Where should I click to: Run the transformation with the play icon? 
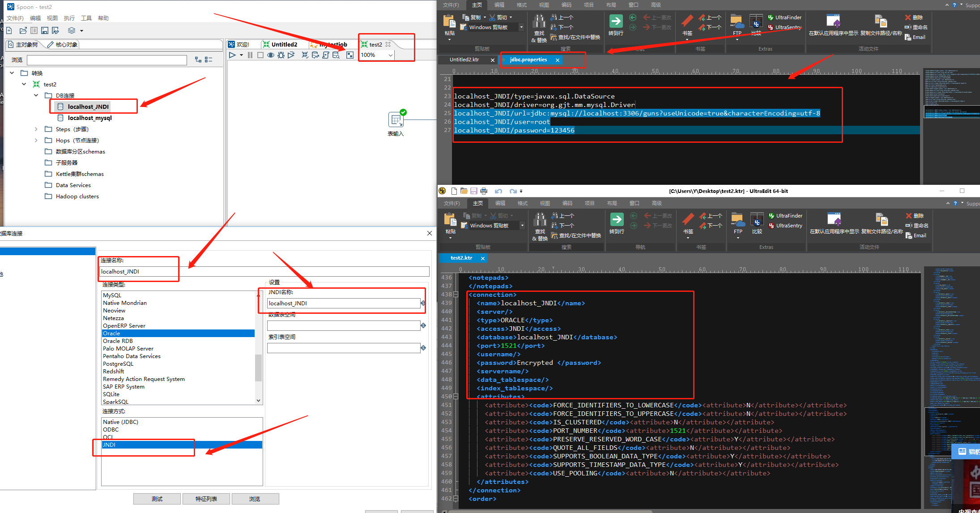point(232,55)
